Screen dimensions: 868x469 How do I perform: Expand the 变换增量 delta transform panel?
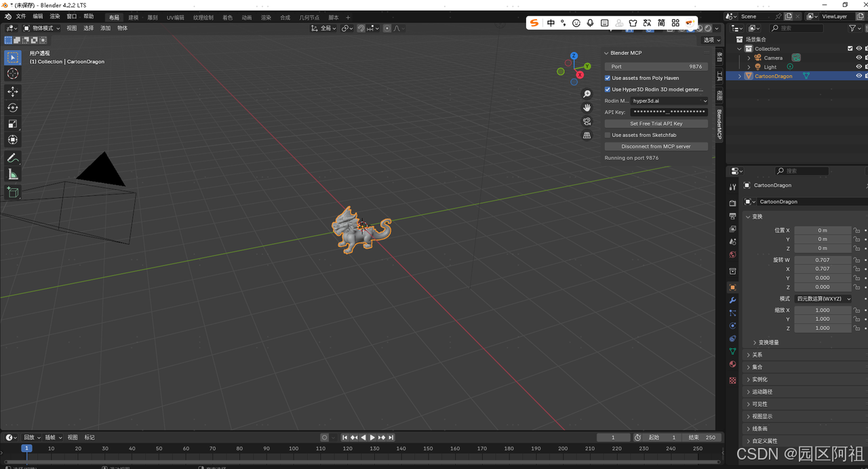(768, 342)
